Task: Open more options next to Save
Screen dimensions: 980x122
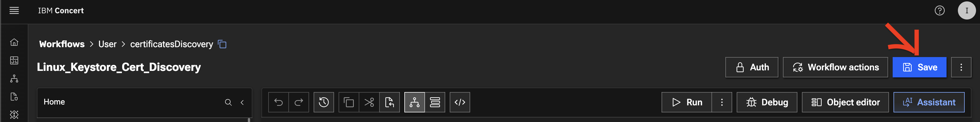Action: click(961, 67)
